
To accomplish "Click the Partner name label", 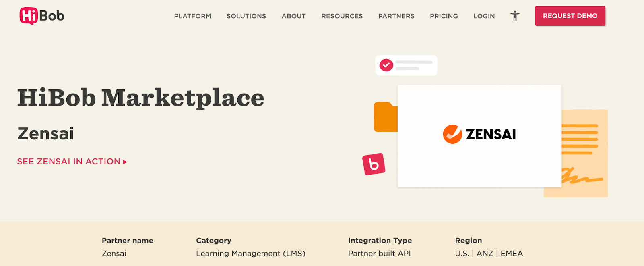I will click(128, 241).
